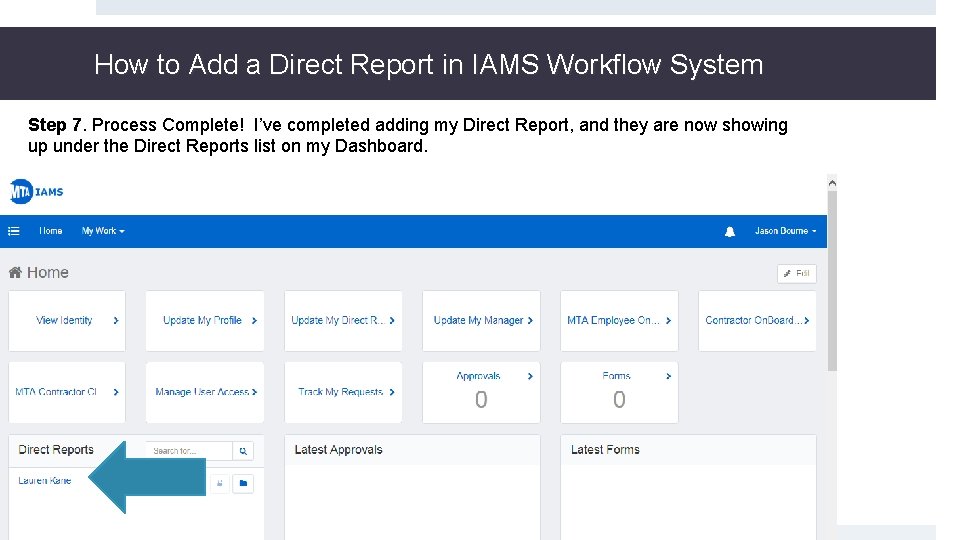Open the Update My Manager card

pyautogui.click(x=481, y=321)
